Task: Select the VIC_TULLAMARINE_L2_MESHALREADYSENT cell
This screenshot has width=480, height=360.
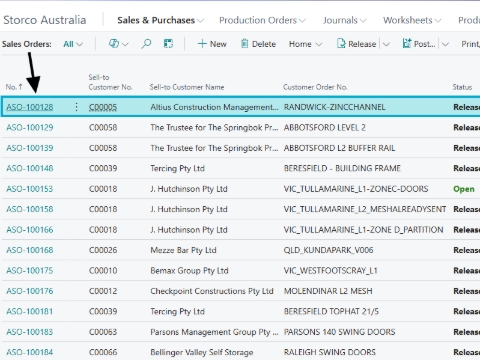Action: point(365,209)
